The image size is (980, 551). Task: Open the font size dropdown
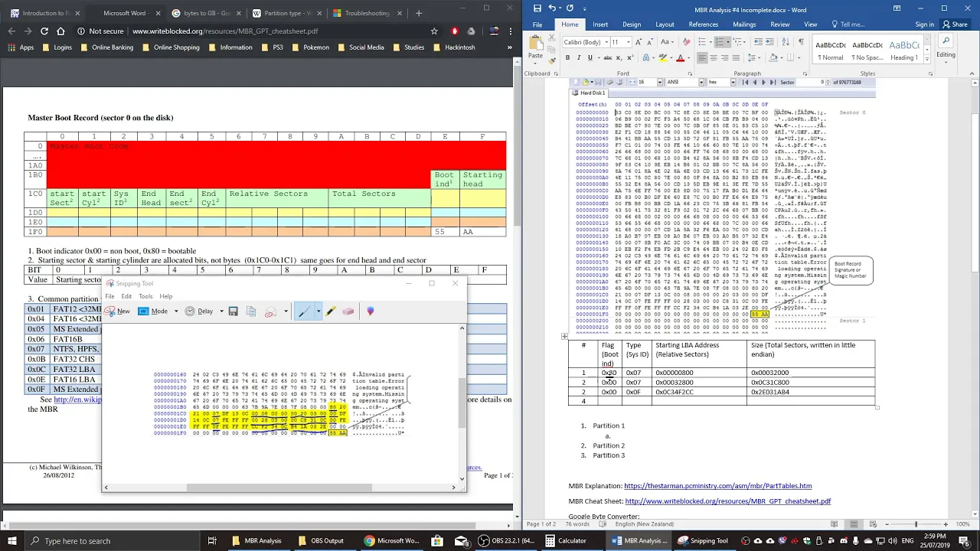(629, 42)
